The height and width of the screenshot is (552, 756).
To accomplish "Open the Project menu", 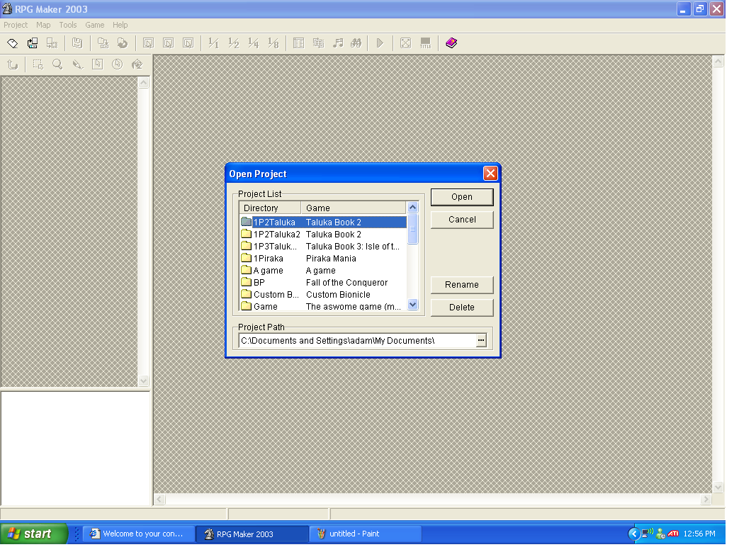I will click(x=16, y=25).
